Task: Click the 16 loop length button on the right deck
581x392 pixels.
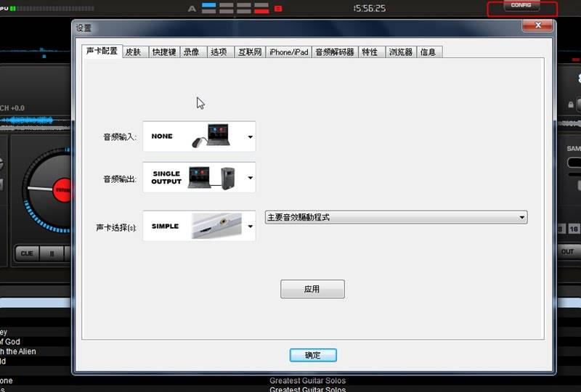Action: [574, 229]
